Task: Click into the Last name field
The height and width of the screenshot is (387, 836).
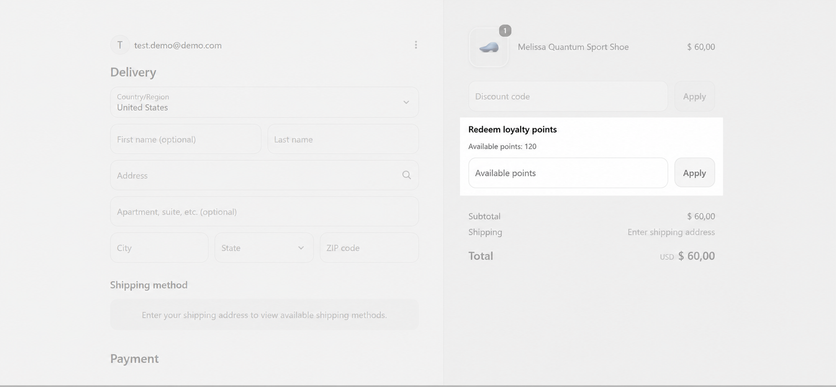Action: point(343,140)
